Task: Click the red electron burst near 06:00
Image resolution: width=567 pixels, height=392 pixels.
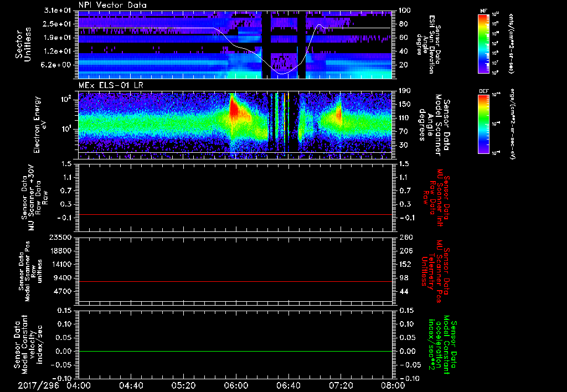Action: tap(235, 109)
